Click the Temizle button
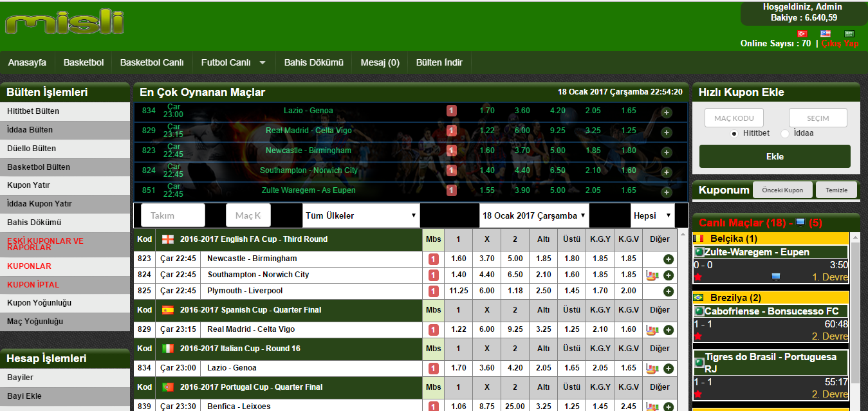Viewport: 868px width, 411px height. [x=836, y=190]
